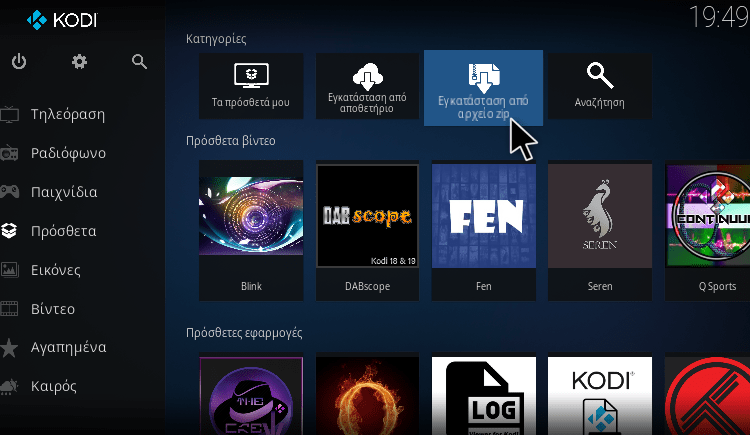Open settings via the gear icon
Screen dimensions: 750x435
click(79, 62)
